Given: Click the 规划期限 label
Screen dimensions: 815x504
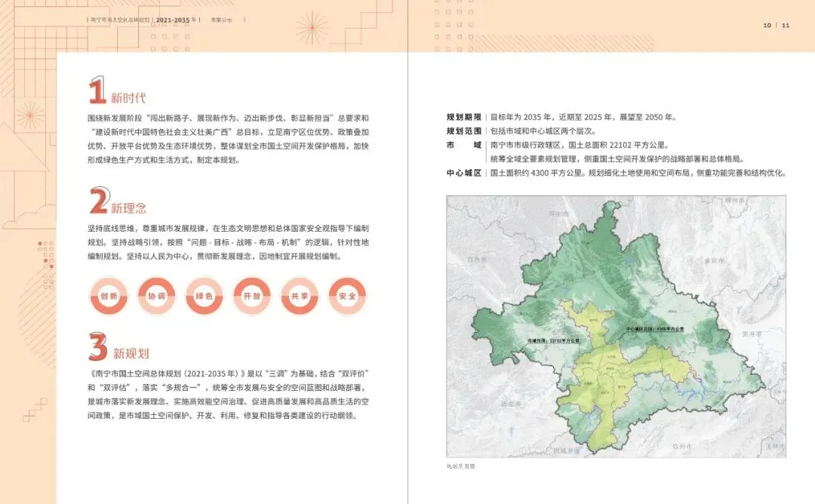Looking at the screenshot, I should pos(464,118).
